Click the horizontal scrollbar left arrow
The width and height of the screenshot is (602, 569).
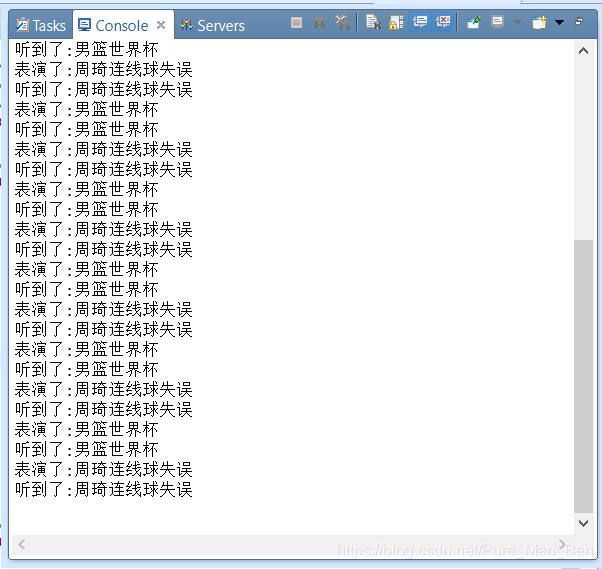coord(22,544)
